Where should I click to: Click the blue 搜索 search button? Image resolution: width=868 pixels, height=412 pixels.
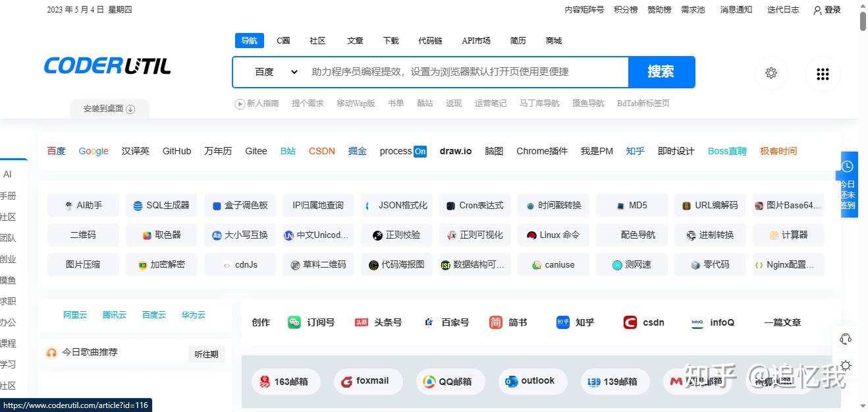[x=661, y=72]
